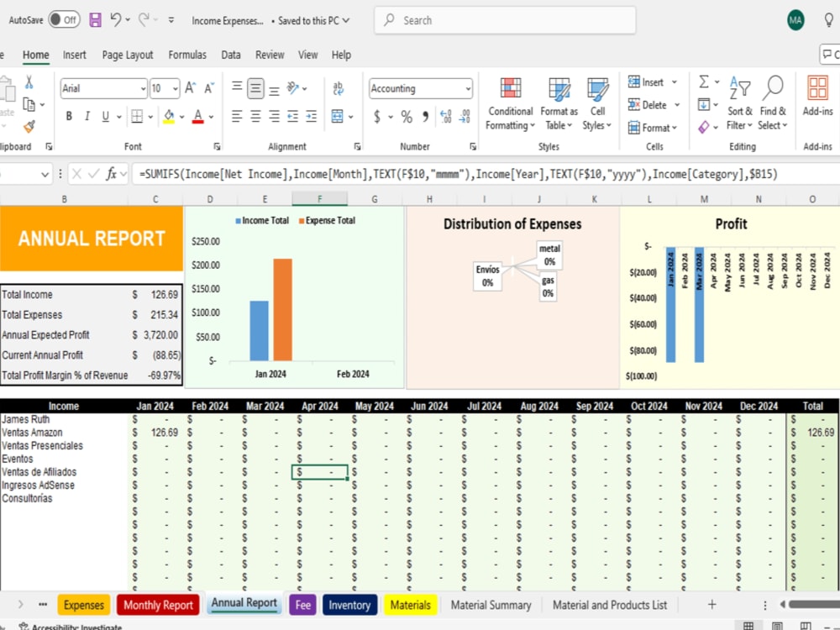Open the Cell Styles gallery
The height and width of the screenshot is (630, 840).
click(596, 104)
